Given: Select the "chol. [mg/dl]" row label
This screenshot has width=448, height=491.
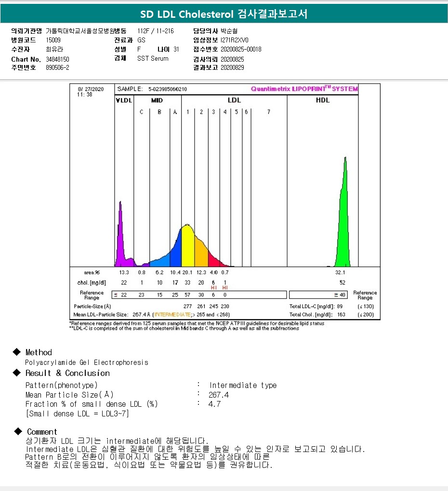Looking at the screenshot, I should coord(92,283).
